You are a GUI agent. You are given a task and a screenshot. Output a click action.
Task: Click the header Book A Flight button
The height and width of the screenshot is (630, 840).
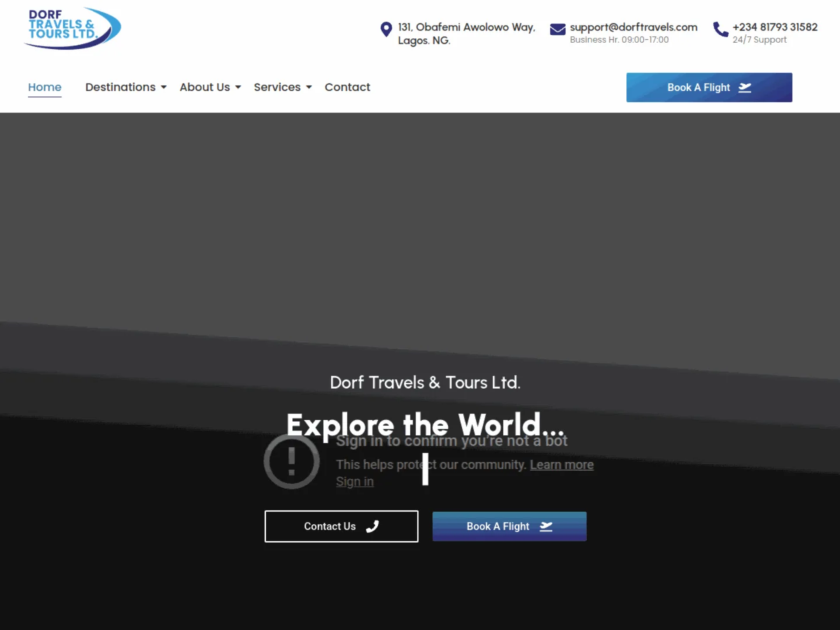709,87
